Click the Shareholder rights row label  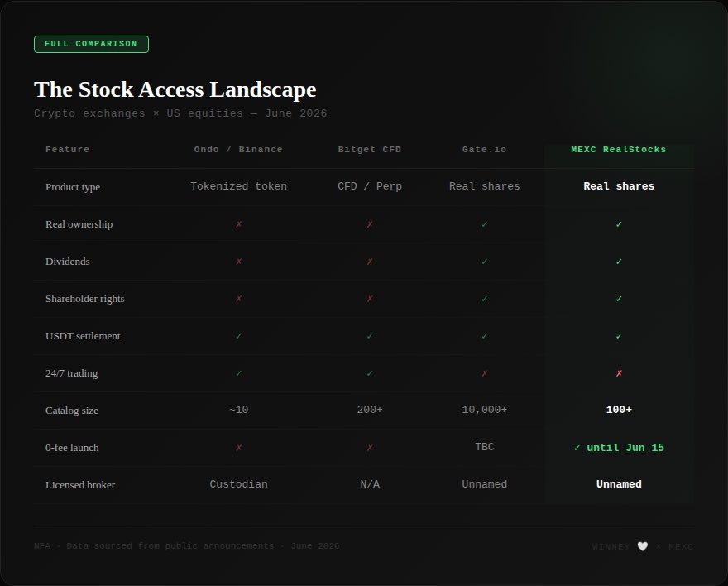[x=85, y=299]
